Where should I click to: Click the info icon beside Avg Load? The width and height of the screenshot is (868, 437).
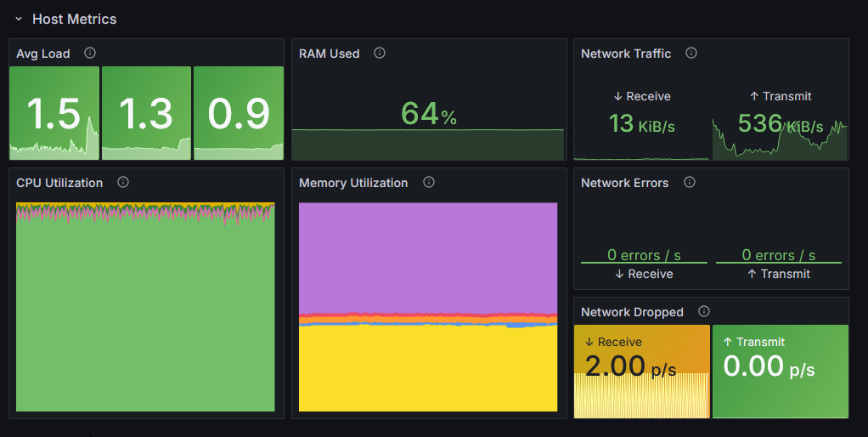[90, 53]
